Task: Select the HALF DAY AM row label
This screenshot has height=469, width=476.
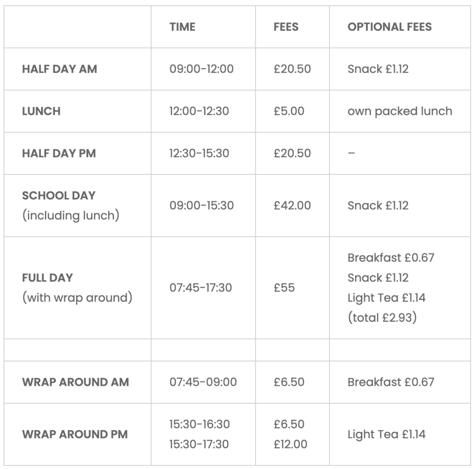Action: pyautogui.click(x=59, y=69)
